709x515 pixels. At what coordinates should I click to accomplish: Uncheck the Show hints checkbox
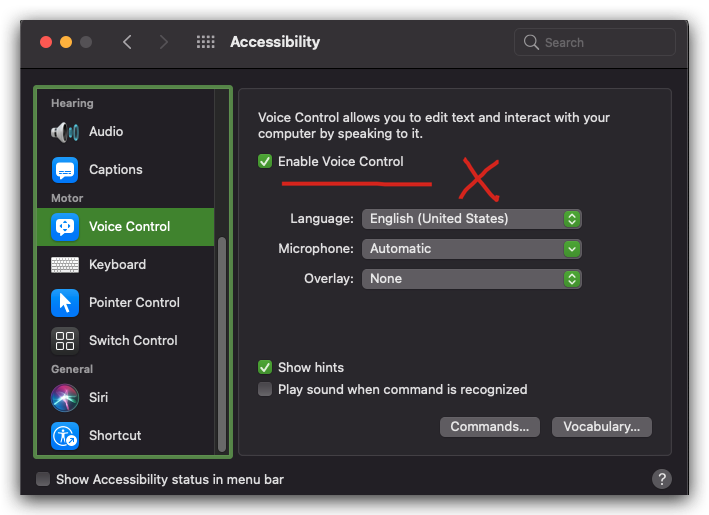pyautogui.click(x=265, y=367)
